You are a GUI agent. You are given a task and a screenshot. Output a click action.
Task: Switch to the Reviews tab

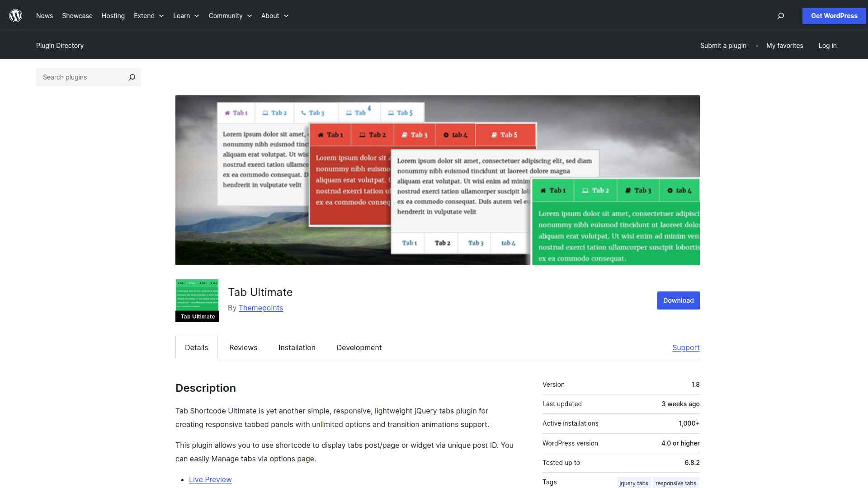[243, 347]
